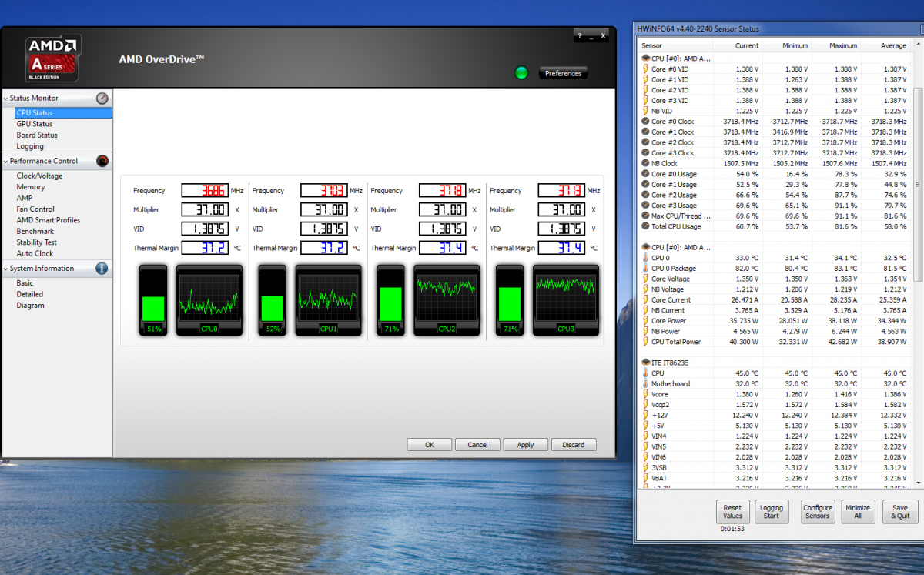Open the system Diagram page
924x575 pixels.
(x=30, y=306)
